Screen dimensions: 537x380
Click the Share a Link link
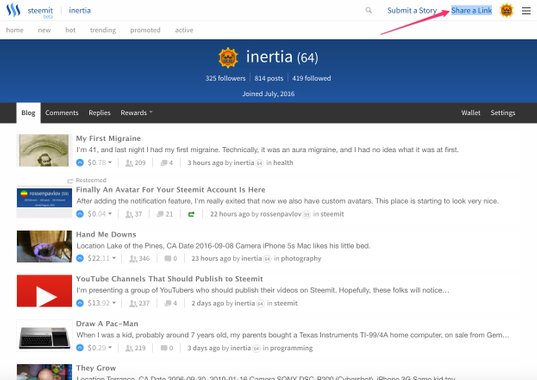click(x=471, y=11)
